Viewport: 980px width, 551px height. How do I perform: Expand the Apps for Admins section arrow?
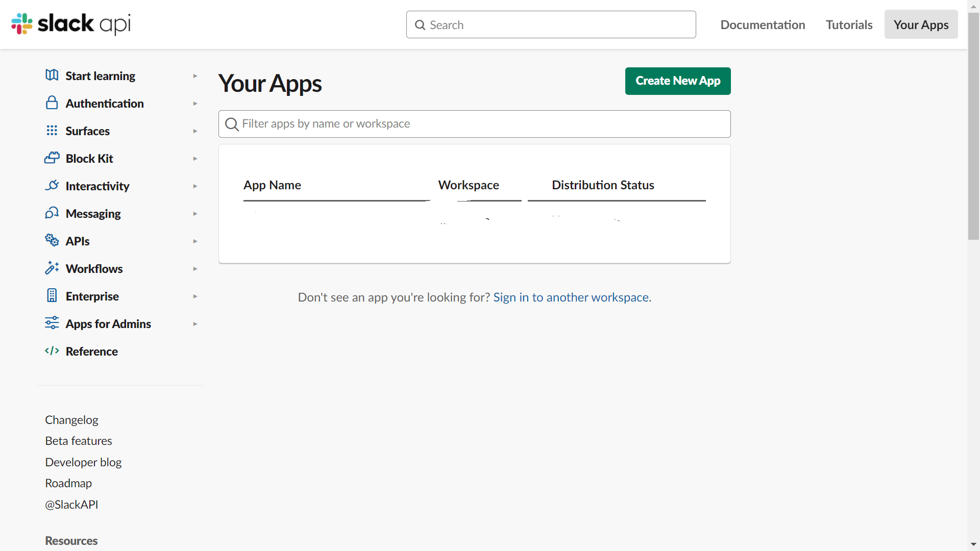[x=195, y=324]
